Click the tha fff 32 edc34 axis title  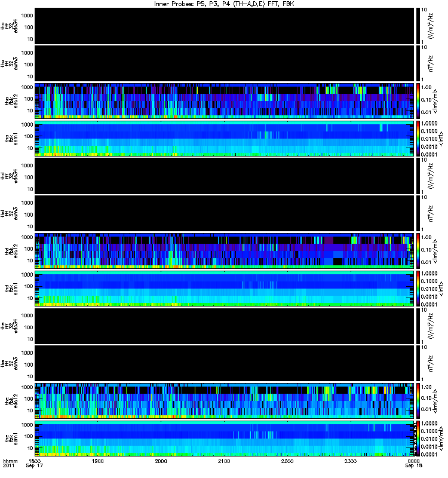point(10,26)
